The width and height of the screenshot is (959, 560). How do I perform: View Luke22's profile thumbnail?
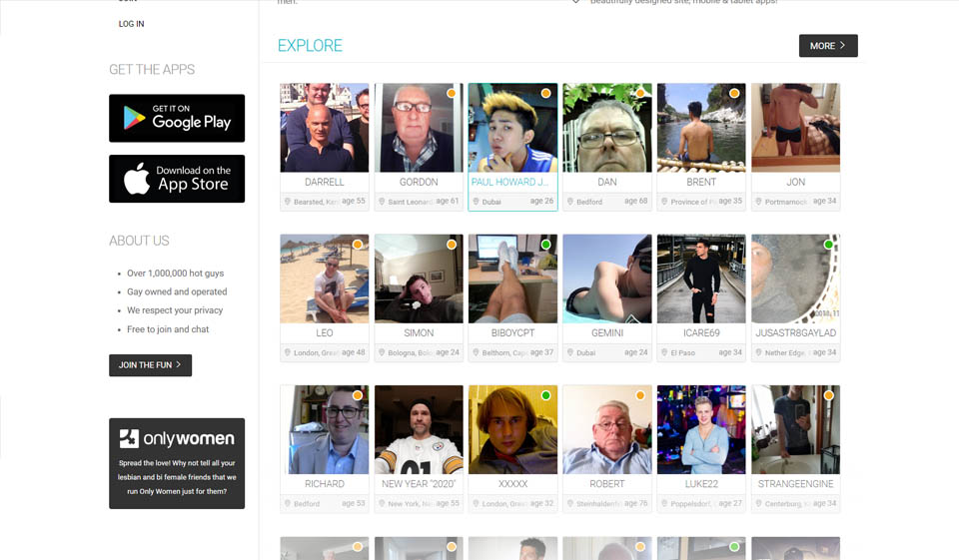pyautogui.click(x=700, y=429)
